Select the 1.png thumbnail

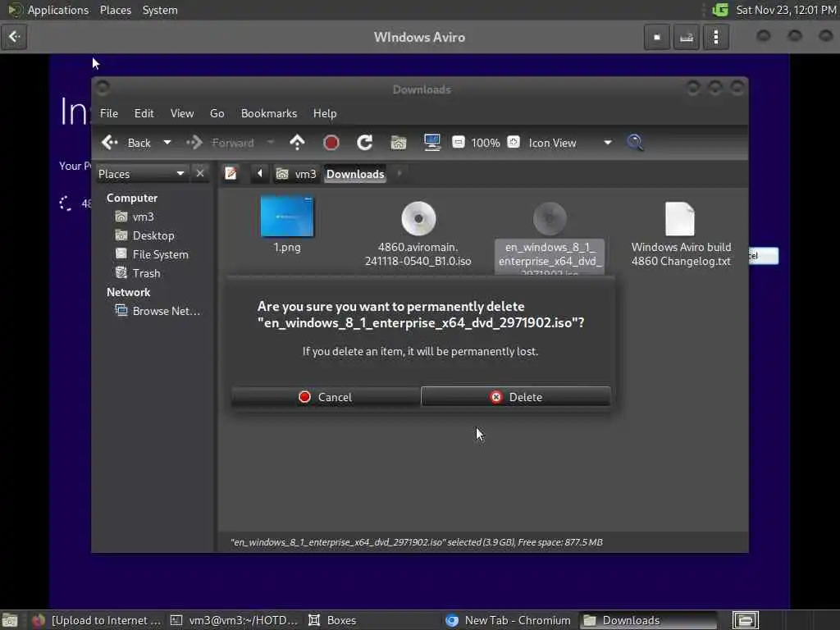287,217
